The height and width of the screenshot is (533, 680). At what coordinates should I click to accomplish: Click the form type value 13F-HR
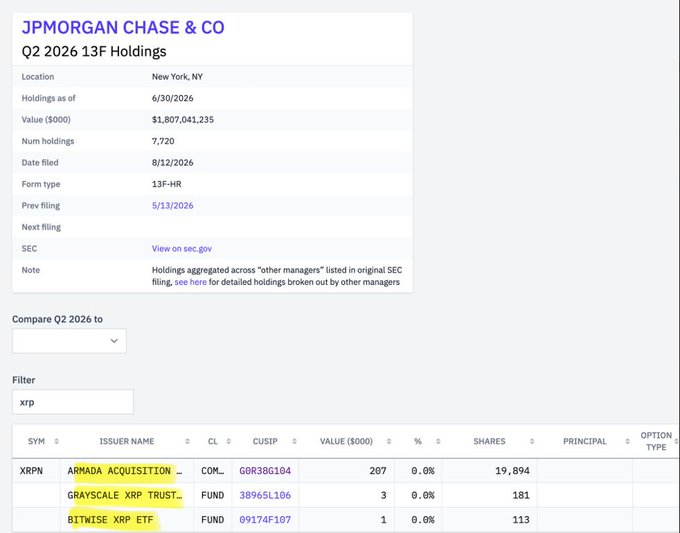pos(167,184)
